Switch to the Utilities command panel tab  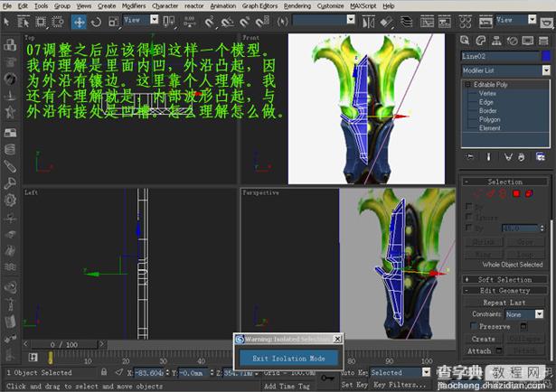543,41
